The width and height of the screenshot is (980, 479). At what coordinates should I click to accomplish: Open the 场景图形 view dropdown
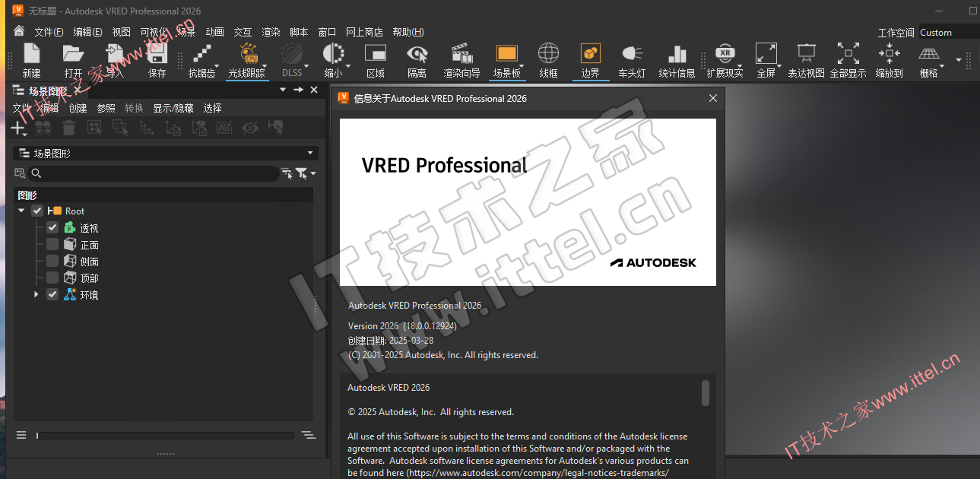tap(166, 153)
